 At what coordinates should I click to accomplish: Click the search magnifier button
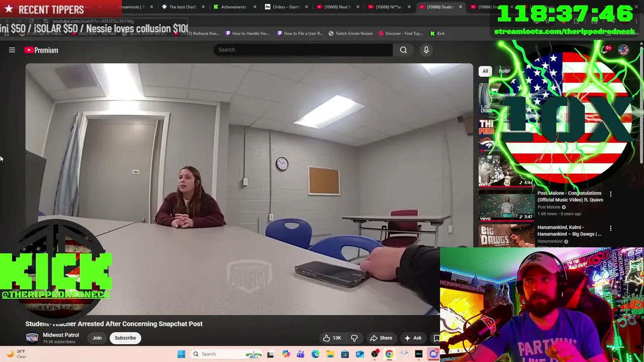(403, 50)
